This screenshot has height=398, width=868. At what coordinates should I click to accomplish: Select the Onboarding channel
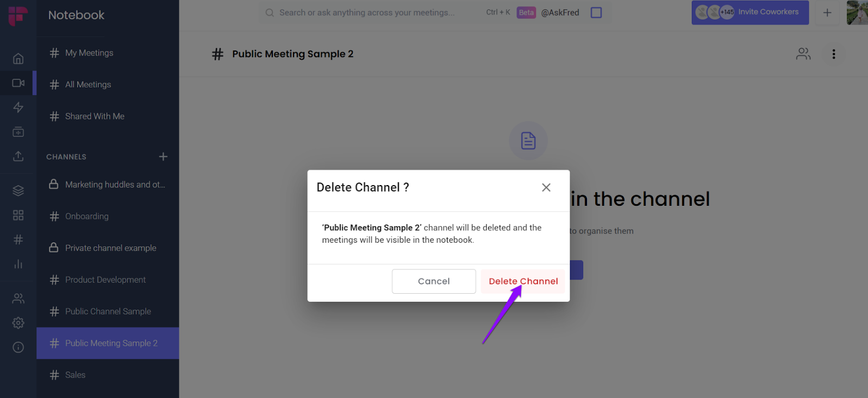pos(107,216)
